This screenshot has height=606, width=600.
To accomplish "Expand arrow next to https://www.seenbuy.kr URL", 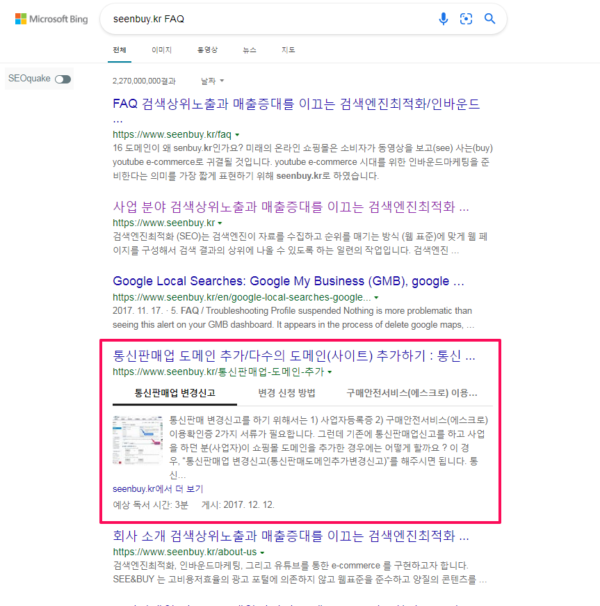I will pos(220,223).
